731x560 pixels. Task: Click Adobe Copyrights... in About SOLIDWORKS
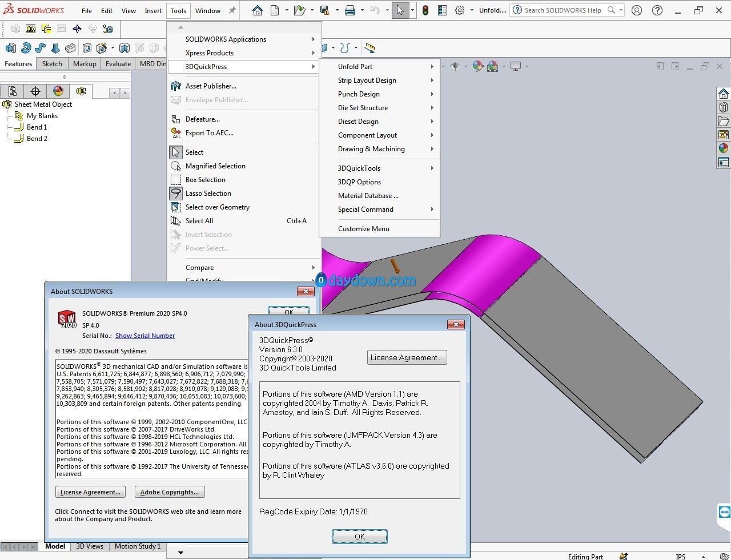pyautogui.click(x=170, y=492)
